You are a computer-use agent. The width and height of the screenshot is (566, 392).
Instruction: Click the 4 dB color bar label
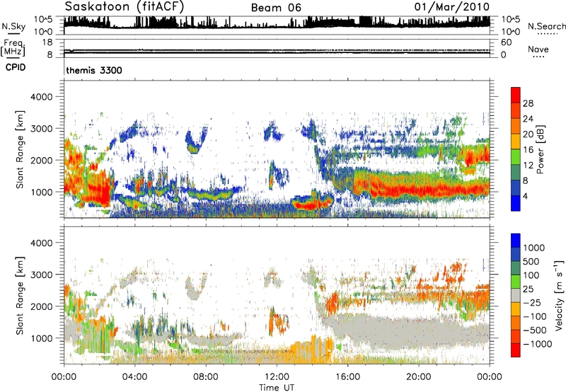(525, 196)
